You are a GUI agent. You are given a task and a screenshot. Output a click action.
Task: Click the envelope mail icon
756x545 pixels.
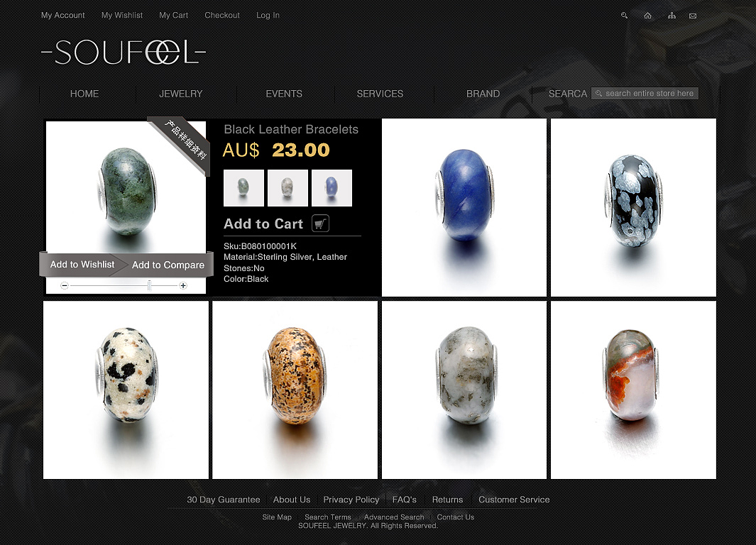tap(693, 16)
